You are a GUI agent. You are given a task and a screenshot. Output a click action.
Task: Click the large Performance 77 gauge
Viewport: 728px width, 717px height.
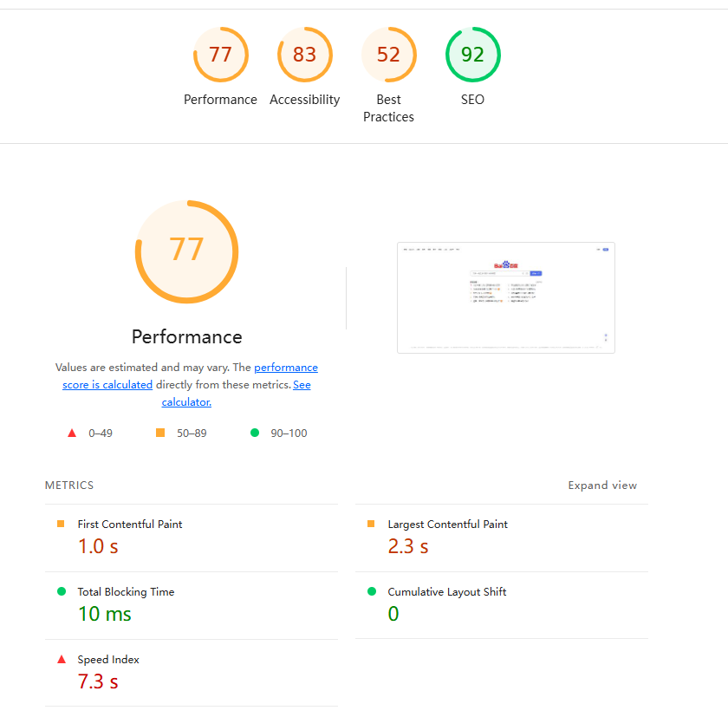(x=186, y=251)
